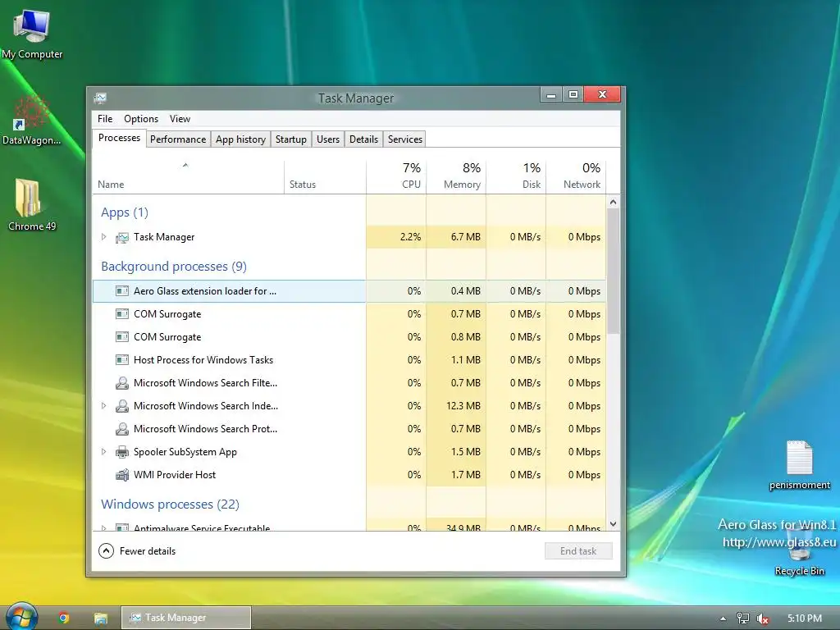Click the 5:10 PM taskbar clock
840x630 pixels.
pos(804,619)
